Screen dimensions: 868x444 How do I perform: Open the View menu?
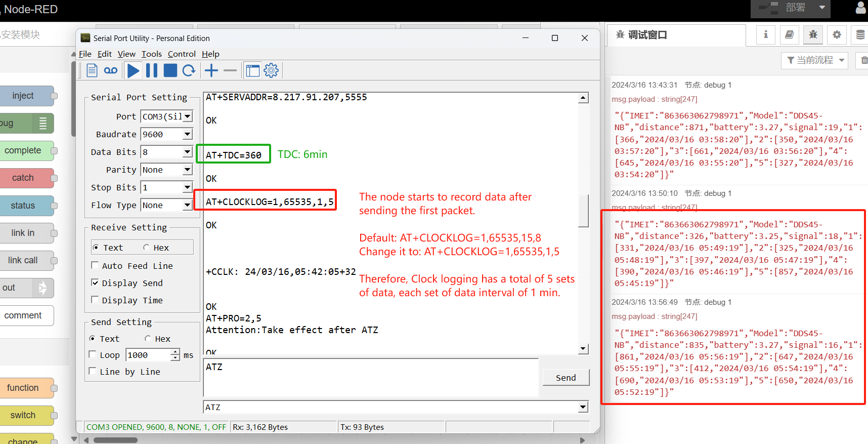126,54
